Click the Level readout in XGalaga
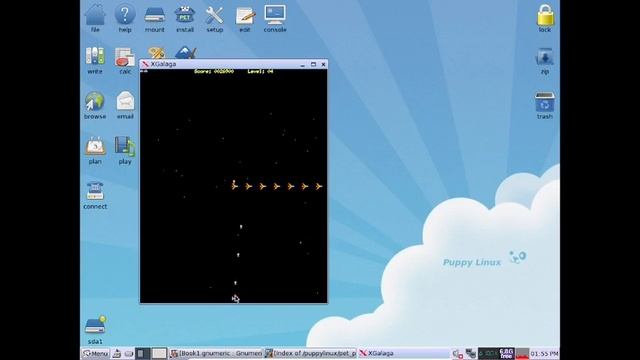 point(260,71)
